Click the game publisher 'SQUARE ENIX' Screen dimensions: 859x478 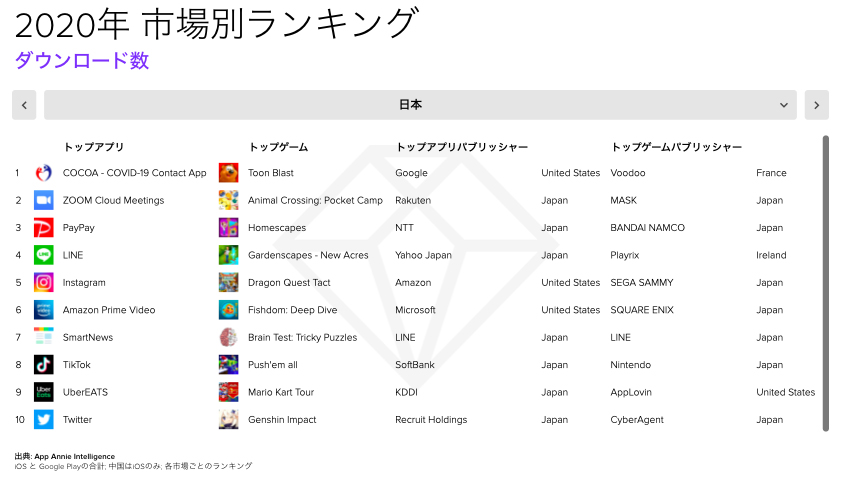[642, 310]
